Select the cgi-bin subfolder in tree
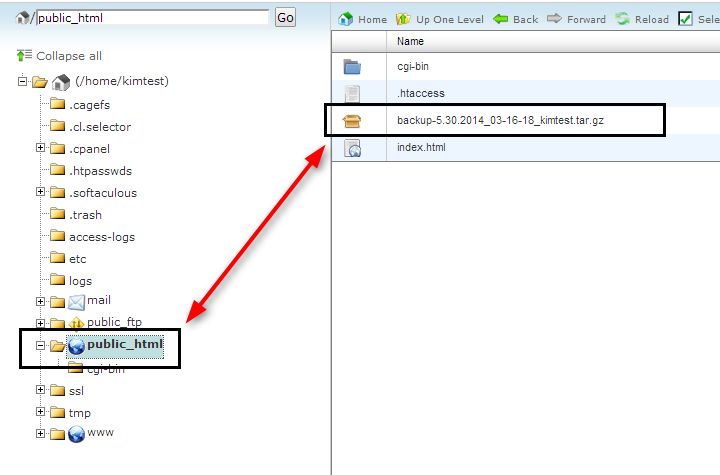This screenshot has height=475, width=720. coord(106,369)
